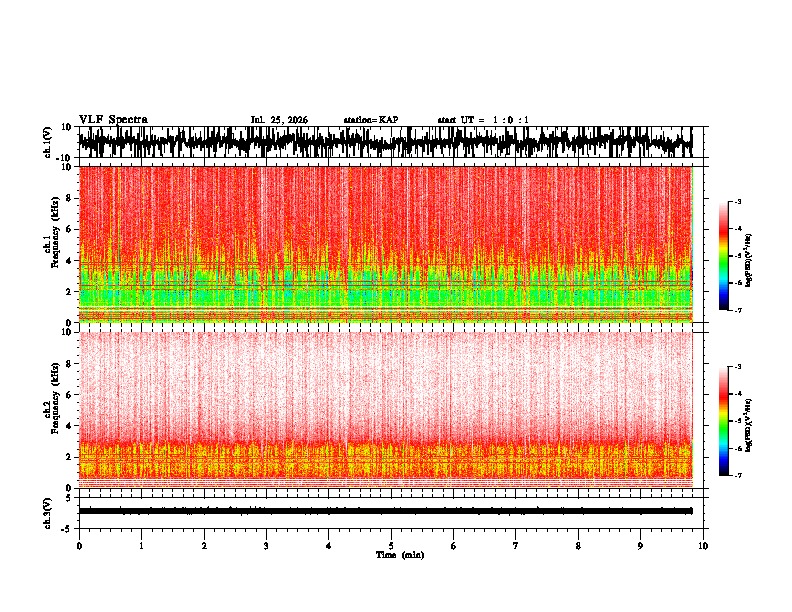Screen dimensions: 792x612
Task: Click the ch.1 color bar units label
Action: coord(749,260)
